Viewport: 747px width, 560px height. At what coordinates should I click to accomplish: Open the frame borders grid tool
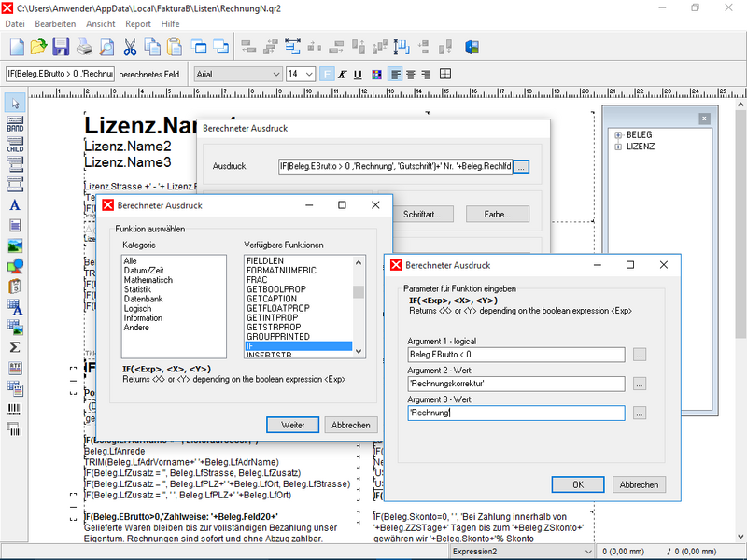[445, 74]
